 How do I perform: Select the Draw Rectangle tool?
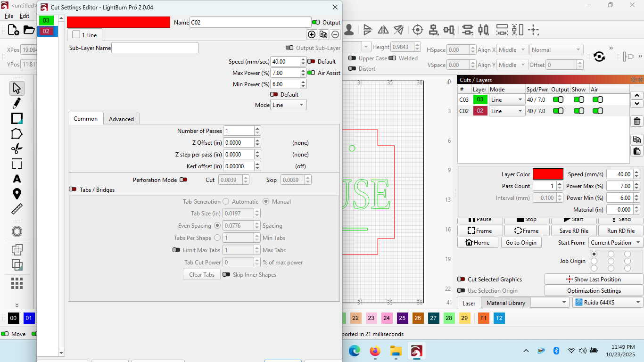point(17,118)
